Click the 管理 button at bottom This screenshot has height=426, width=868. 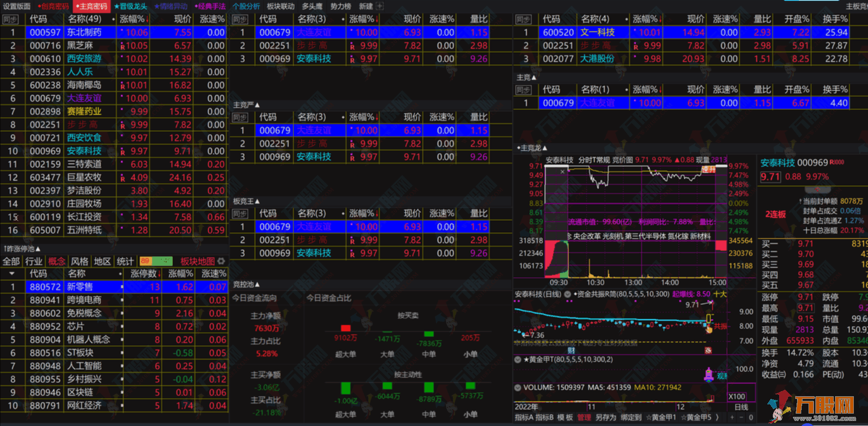[x=584, y=418]
